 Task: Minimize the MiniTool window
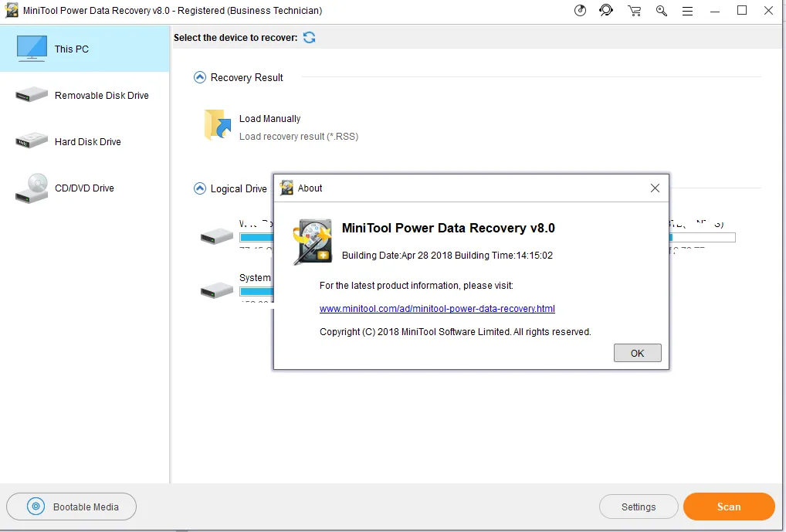(715, 11)
